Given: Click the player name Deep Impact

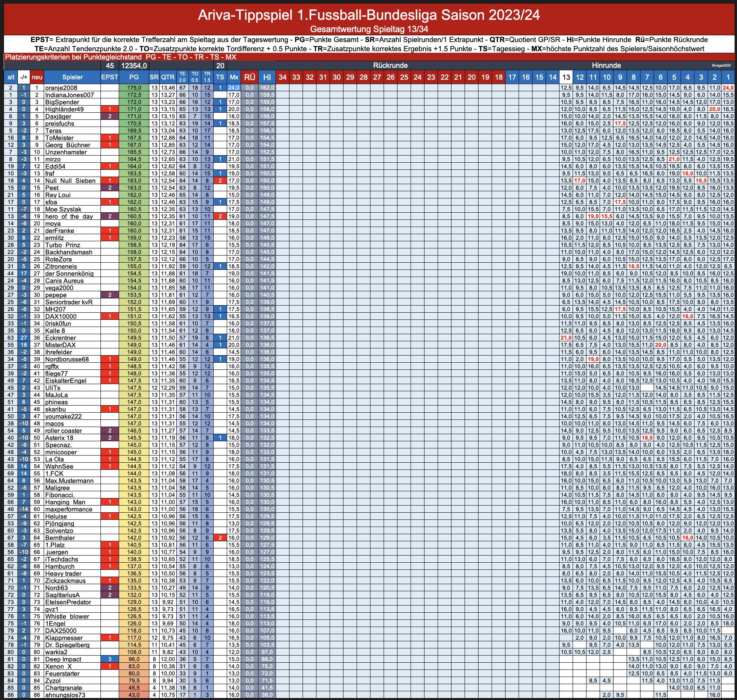Looking at the screenshot, I should click(x=63, y=659).
